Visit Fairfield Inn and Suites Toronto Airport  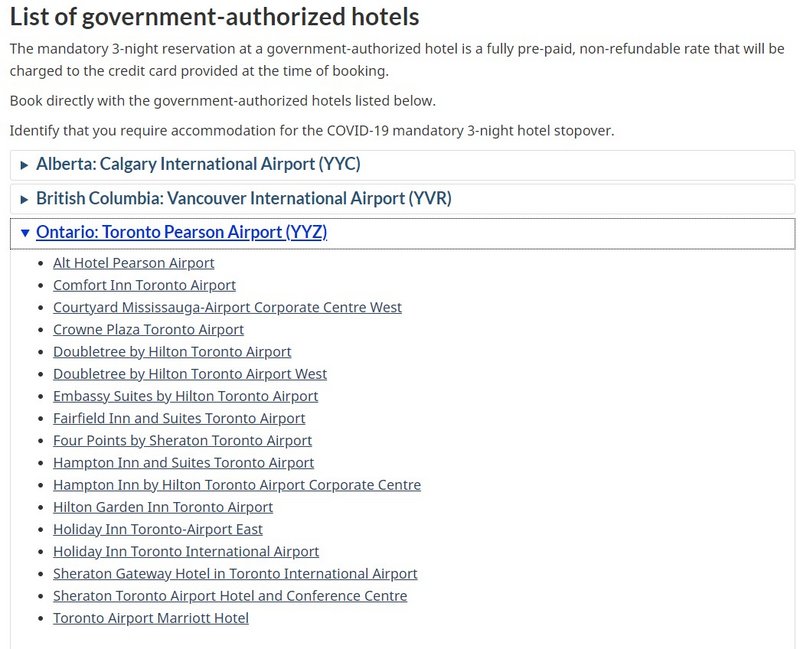pyautogui.click(x=179, y=418)
